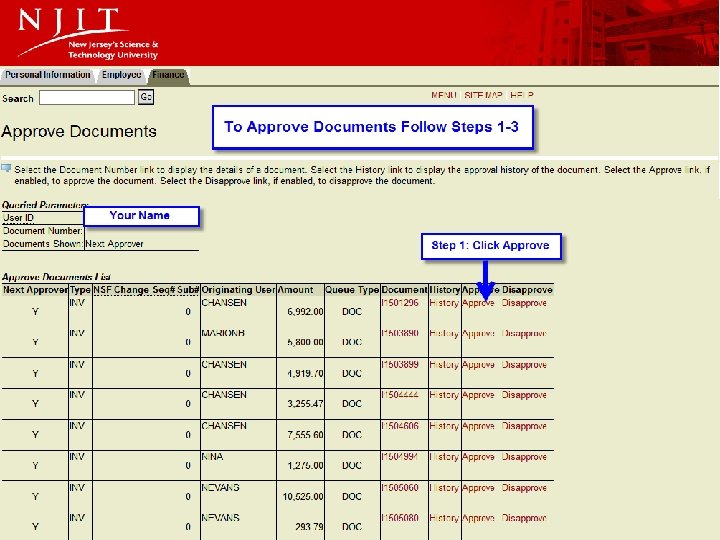Image resolution: width=720 pixels, height=540 pixels.
Task: Approve document I1505080
Action: [x=478, y=518]
